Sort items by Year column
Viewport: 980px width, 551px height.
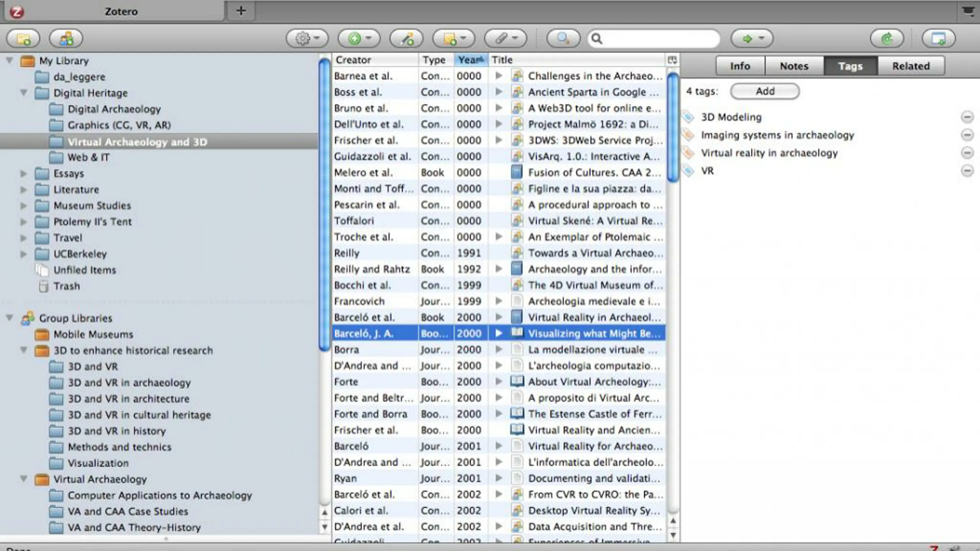click(x=471, y=60)
